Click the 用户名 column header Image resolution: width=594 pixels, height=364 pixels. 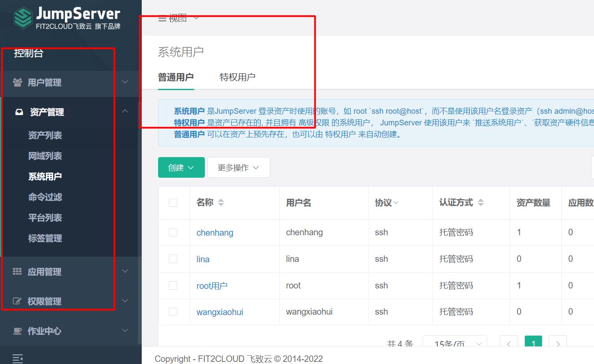(x=299, y=203)
